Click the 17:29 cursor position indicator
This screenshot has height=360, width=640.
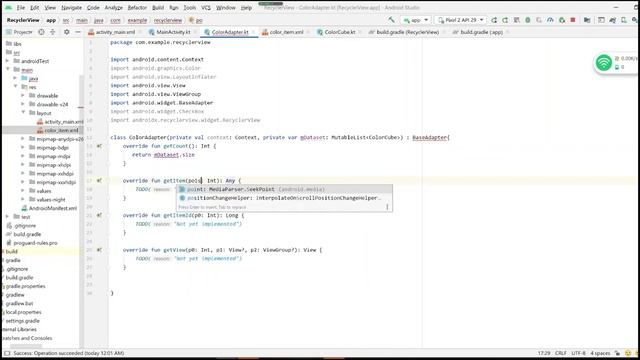pyautogui.click(x=544, y=353)
